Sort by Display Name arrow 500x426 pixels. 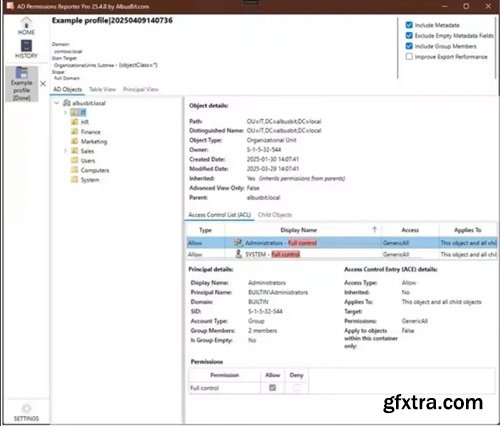(374, 230)
